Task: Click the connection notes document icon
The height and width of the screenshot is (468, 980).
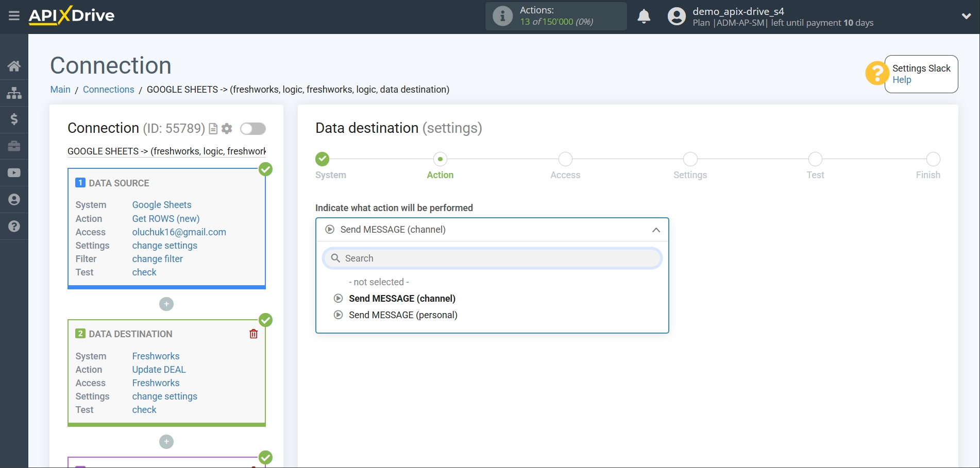Action: tap(213, 129)
